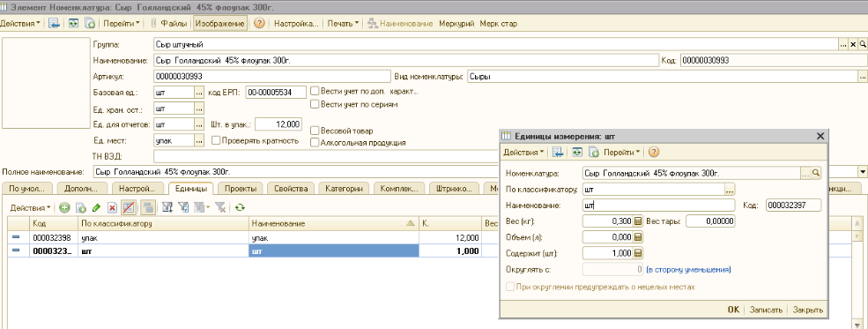Image resolution: width=868 pixels, height=329 pixels.
Task: Add a new unit with green plus icon
Action: [64, 207]
